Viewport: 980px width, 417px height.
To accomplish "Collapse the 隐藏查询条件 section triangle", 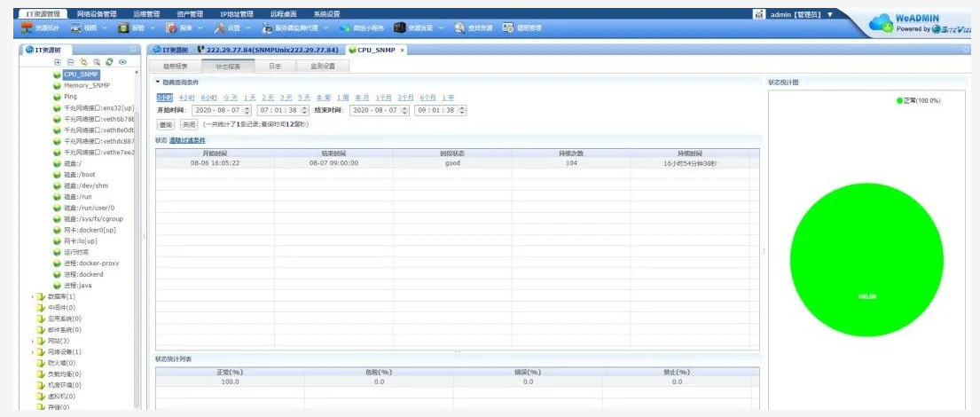I will point(158,82).
